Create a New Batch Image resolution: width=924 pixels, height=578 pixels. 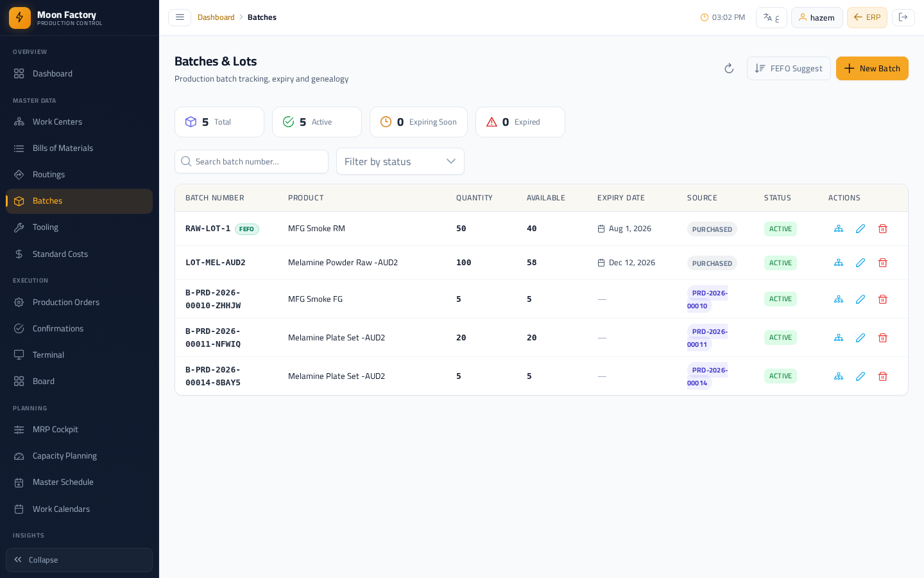coord(872,69)
